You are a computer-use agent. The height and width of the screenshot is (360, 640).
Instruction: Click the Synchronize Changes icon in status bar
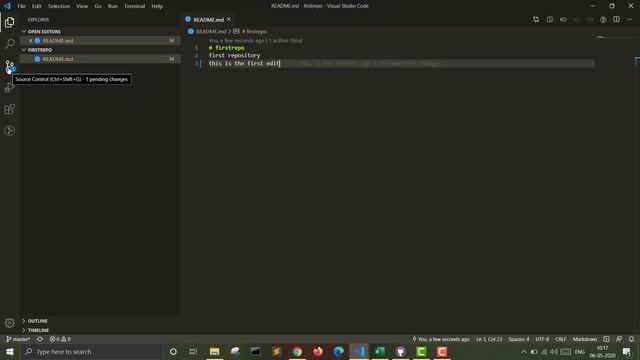point(40,339)
